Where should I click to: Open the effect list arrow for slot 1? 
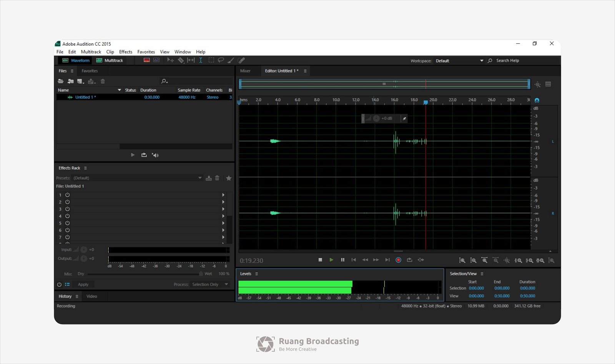click(x=223, y=195)
